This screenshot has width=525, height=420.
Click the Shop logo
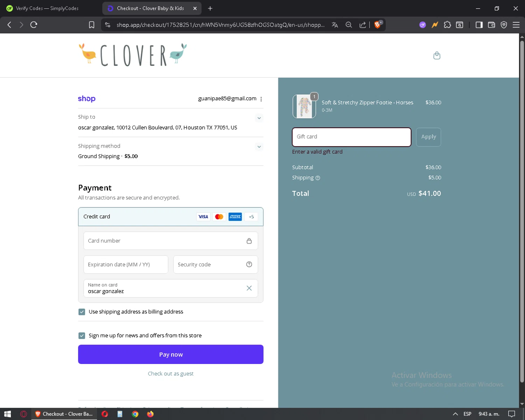(86, 99)
